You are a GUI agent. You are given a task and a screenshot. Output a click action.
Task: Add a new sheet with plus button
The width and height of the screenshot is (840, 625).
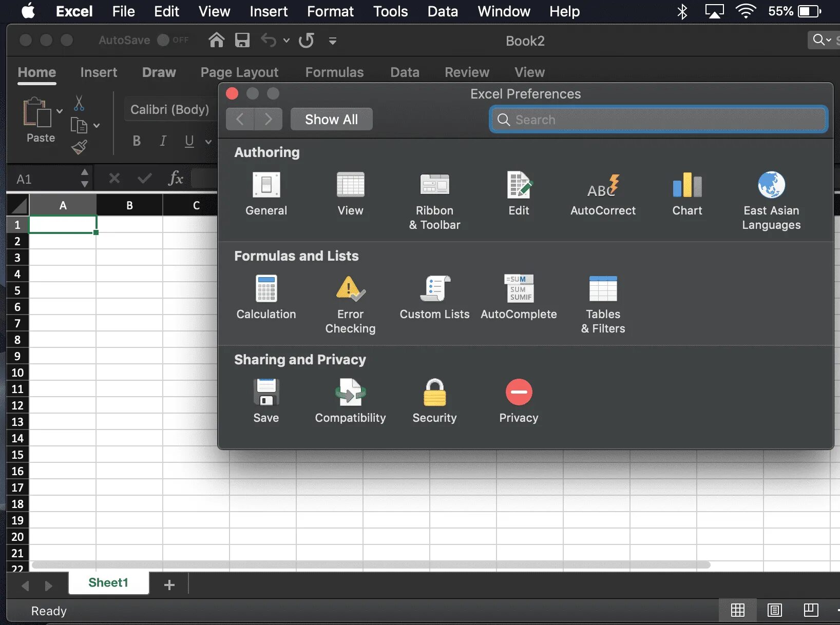click(169, 584)
